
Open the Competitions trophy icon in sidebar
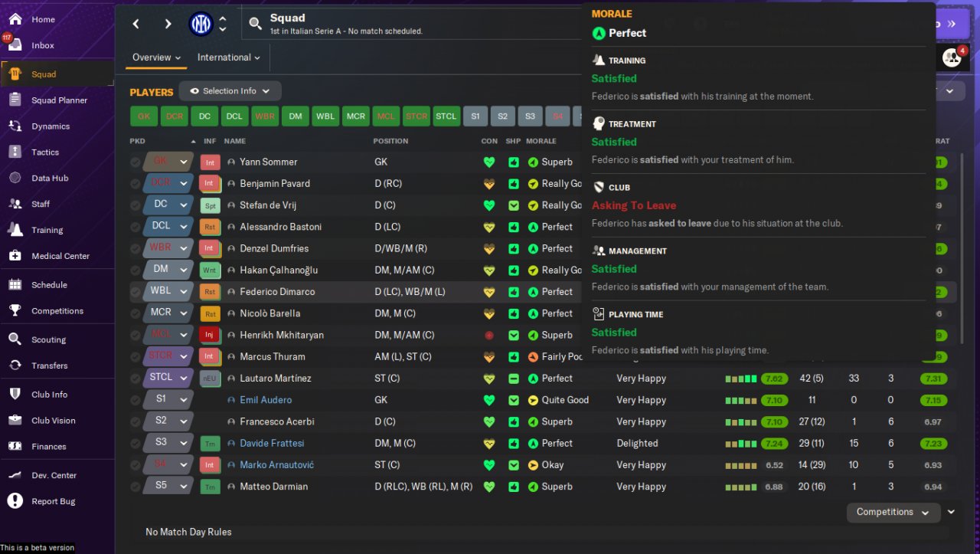[15, 310]
